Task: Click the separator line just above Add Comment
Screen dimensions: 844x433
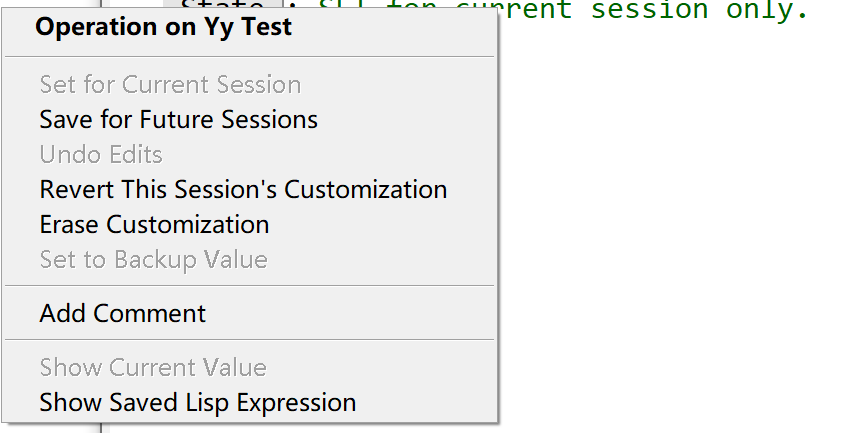Action: coord(249,286)
